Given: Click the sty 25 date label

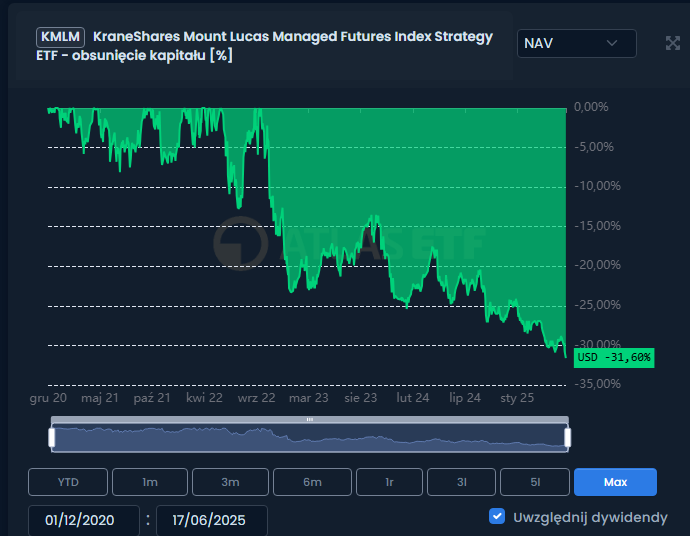Looking at the screenshot, I should click(517, 398).
